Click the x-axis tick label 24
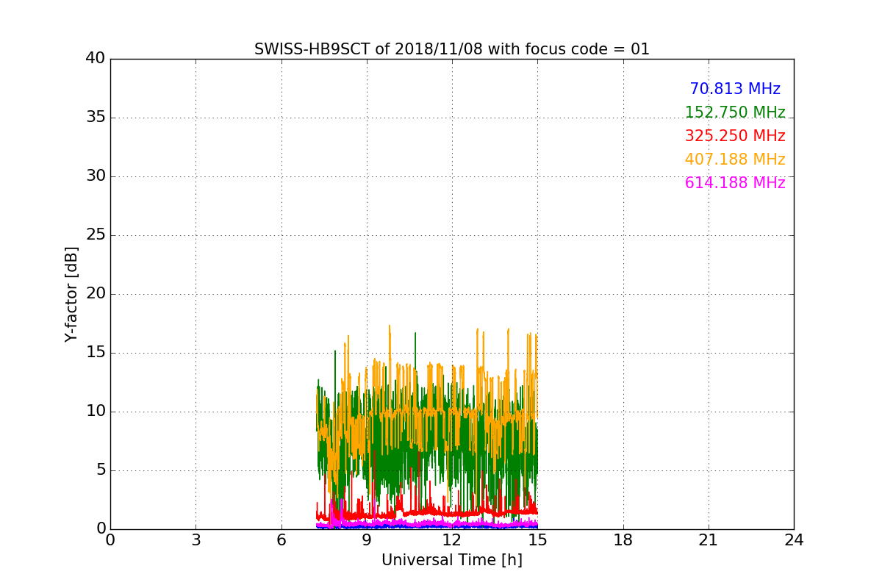882x588 pixels. [x=794, y=540]
